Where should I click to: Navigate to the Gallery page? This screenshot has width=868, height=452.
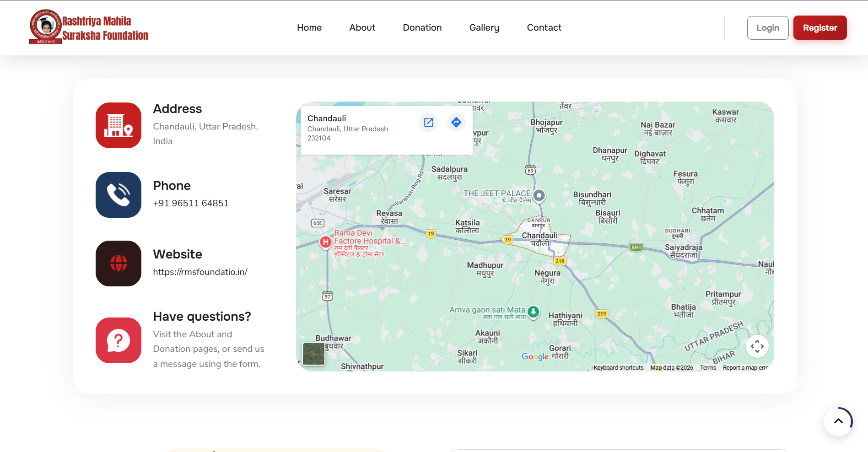point(484,27)
